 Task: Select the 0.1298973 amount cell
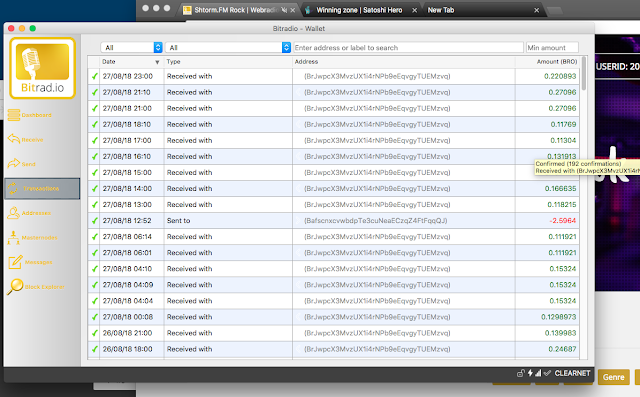click(x=547, y=317)
